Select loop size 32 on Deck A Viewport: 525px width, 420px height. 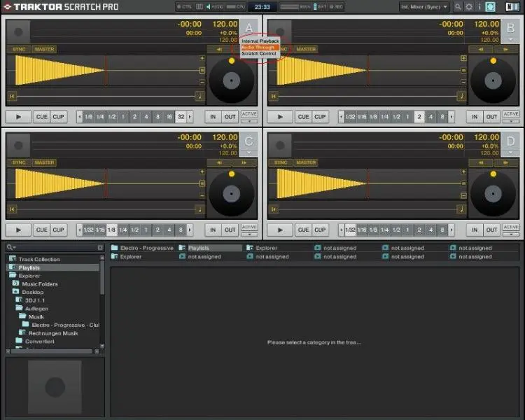point(181,116)
